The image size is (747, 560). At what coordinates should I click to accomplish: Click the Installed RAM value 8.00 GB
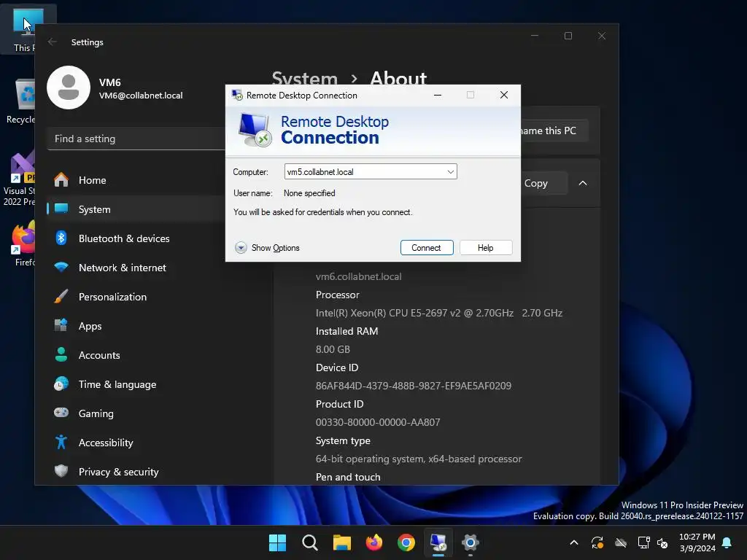(333, 349)
